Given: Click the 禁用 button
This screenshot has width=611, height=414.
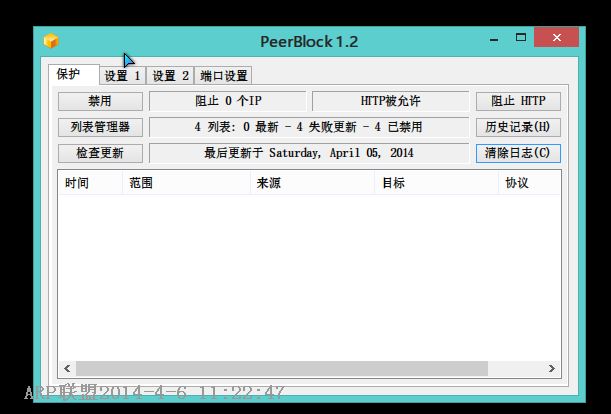Looking at the screenshot, I should pos(100,101).
